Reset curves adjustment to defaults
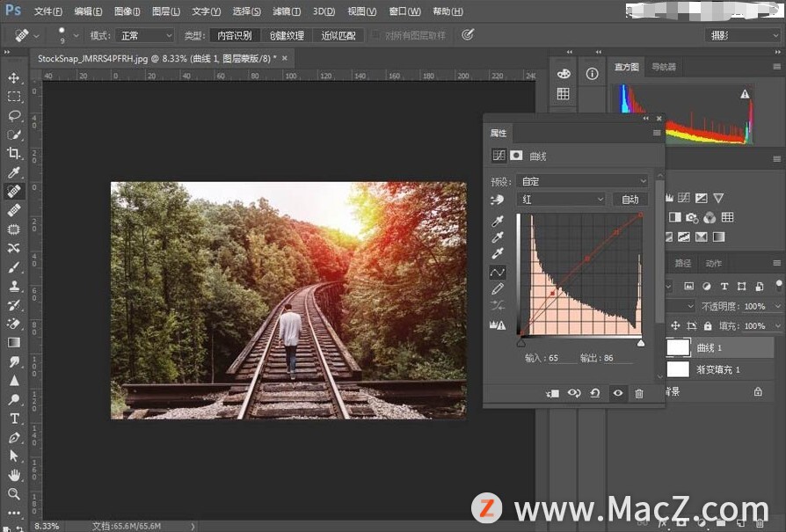The width and height of the screenshot is (786, 532). (595, 394)
